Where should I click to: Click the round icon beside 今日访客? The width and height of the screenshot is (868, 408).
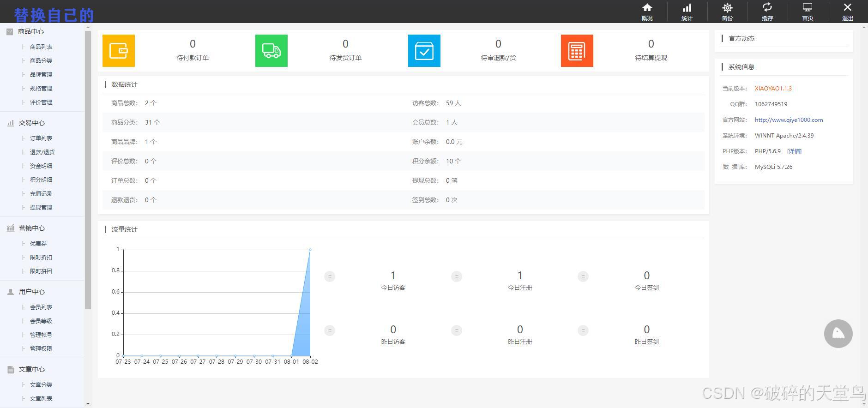point(330,276)
